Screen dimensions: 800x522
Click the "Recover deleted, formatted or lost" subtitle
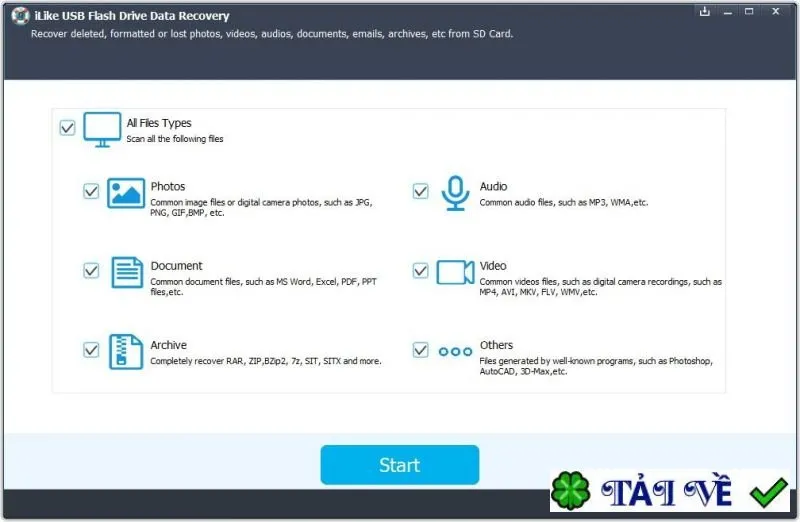tap(272, 34)
